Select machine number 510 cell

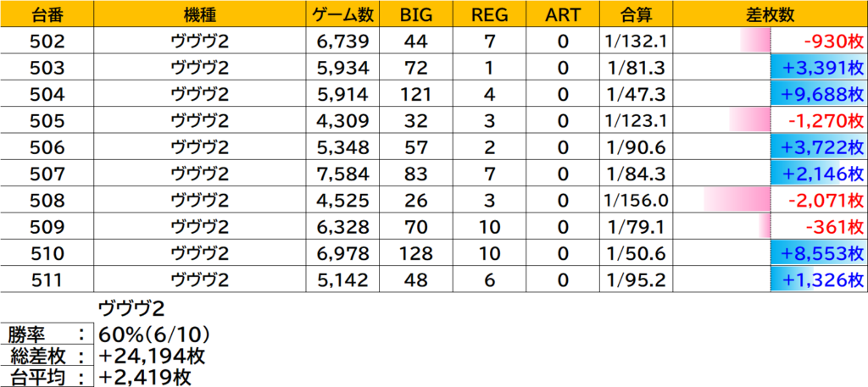pyautogui.click(x=47, y=255)
